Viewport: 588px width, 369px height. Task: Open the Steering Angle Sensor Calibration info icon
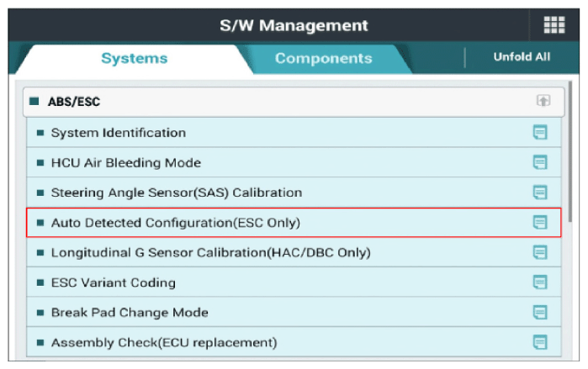tap(540, 192)
